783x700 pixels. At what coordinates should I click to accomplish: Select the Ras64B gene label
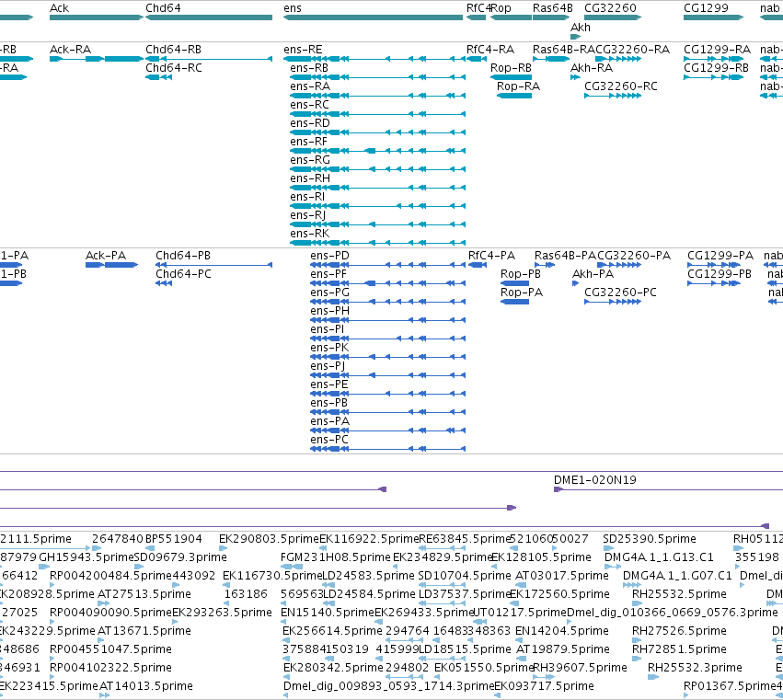553,8
